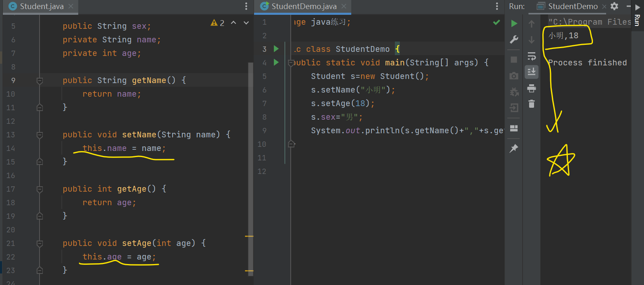Image resolution: width=644 pixels, height=285 pixels.
Task: Open Student.java editor tab options menu
Action: (246, 6)
